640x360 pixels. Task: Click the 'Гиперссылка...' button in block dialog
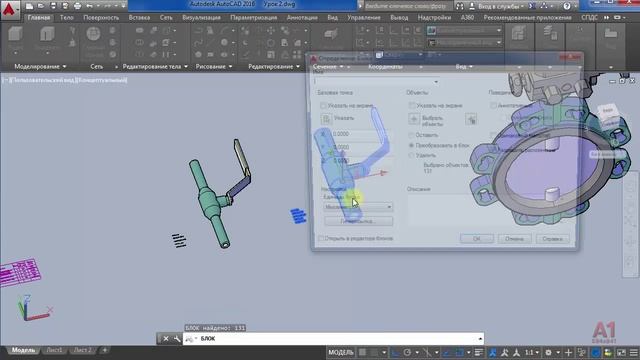[358, 221]
